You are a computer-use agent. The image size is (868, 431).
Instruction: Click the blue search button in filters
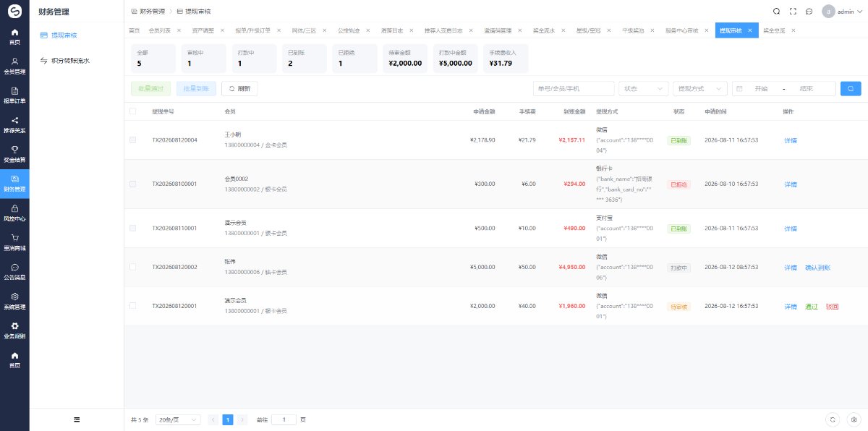click(x=851, y=88)
